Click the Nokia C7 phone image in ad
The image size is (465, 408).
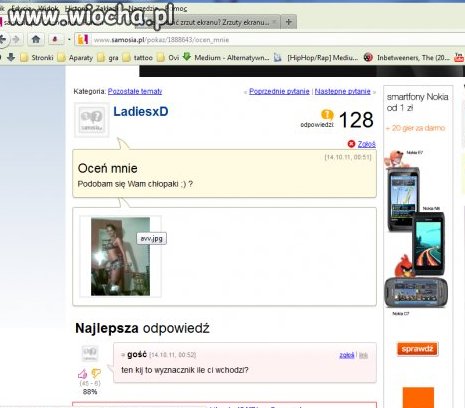click(416, 292)
